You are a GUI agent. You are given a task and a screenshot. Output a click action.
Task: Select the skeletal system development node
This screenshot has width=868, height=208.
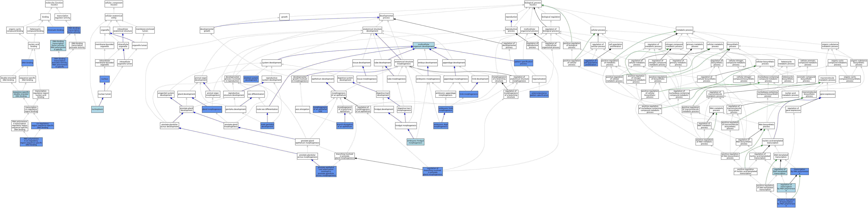pyautogui.click(x=251, y=79)
